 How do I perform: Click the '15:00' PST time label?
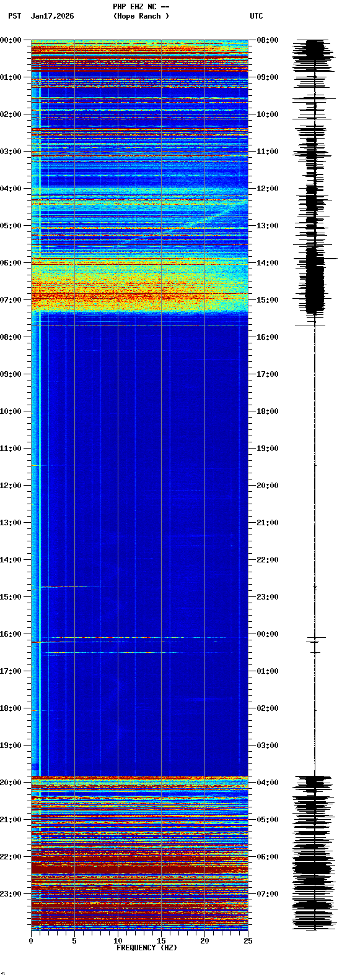[11, 597]
